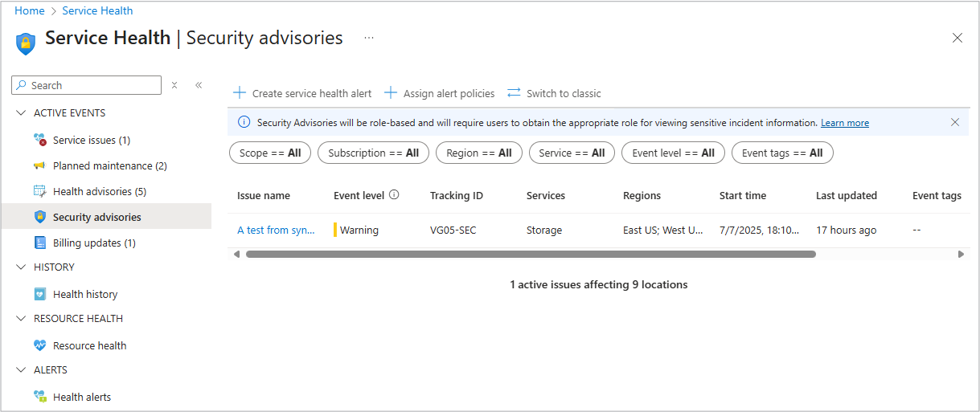Screen dimensions: 980x412
Task: Click the Resource health heartbeat icon
Action: click(x=39, y=346)
